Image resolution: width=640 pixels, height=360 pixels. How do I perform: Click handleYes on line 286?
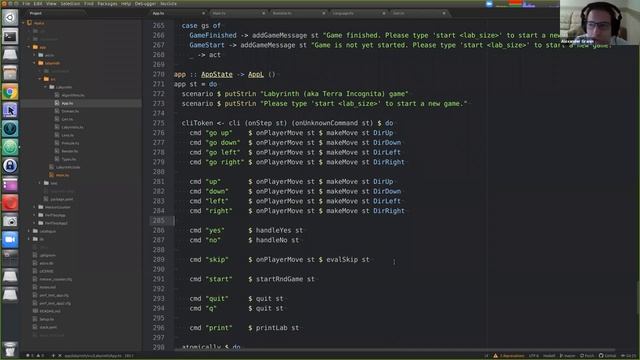273,230
